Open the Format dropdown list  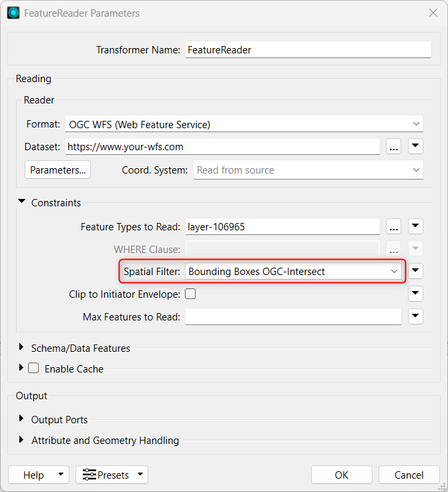[244, 124]
